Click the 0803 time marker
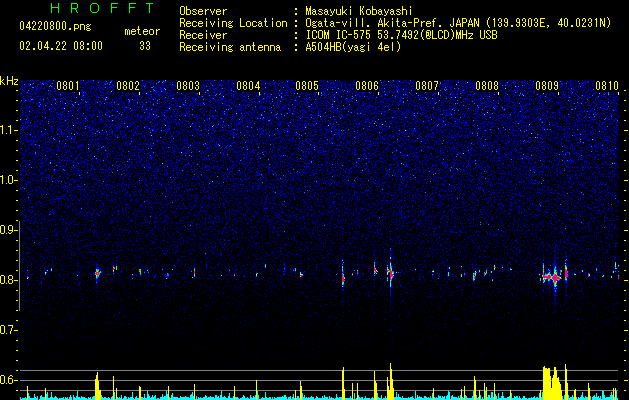629x400 pixels. (x=188, y=86)
